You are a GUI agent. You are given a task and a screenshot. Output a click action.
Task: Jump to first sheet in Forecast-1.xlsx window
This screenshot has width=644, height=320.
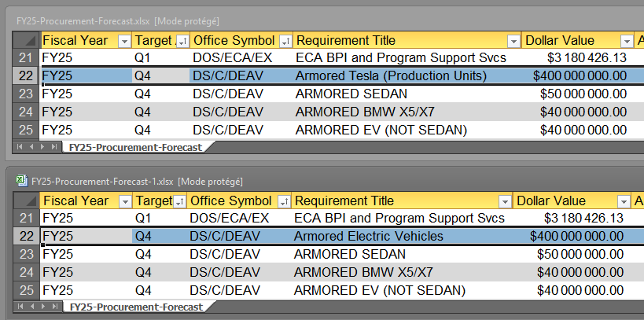19,307
